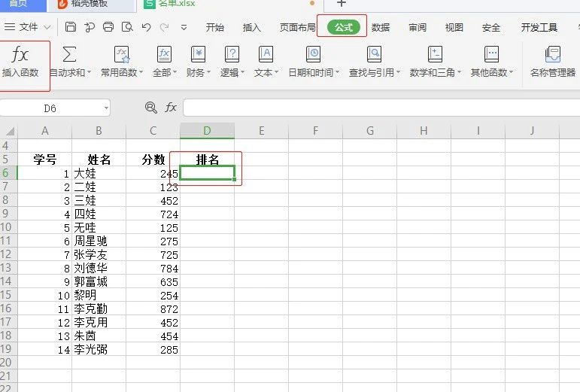Open the Math and Trig (数学和三角) icon
This screenshot has height=392, width=580.
point(435,54)
